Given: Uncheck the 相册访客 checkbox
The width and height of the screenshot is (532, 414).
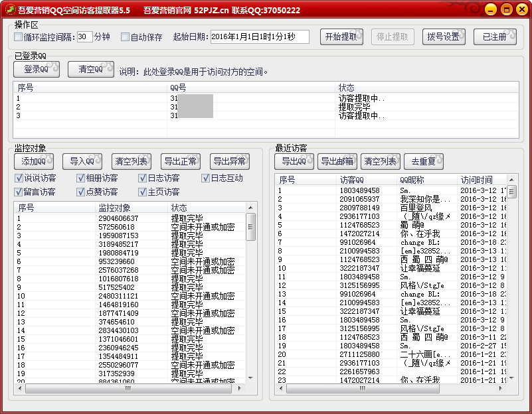Looking at the screenshot, I should pos(80,178).
